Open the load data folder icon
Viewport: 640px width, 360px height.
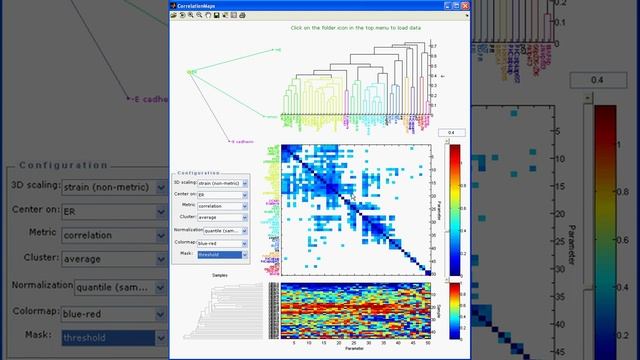(173, 16)
